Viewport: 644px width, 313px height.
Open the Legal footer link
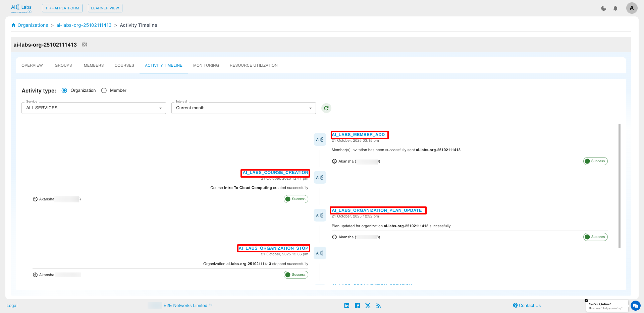(x=12, y=306)
